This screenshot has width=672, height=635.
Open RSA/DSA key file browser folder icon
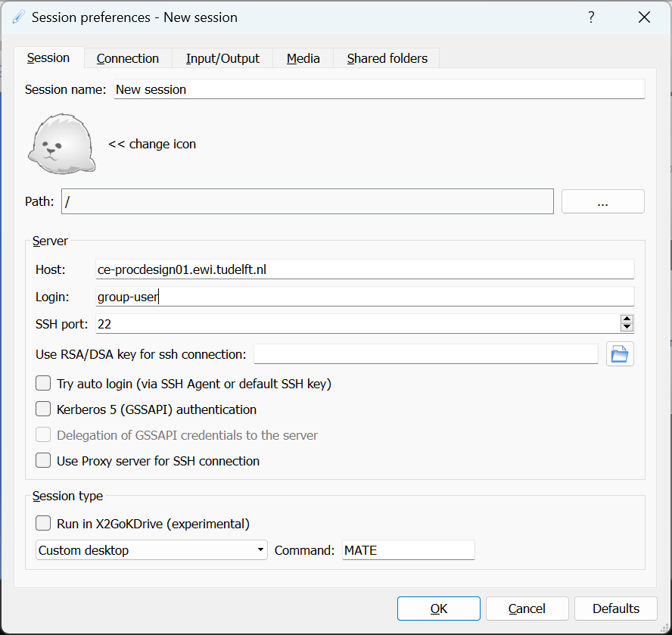tap(620, 354)
